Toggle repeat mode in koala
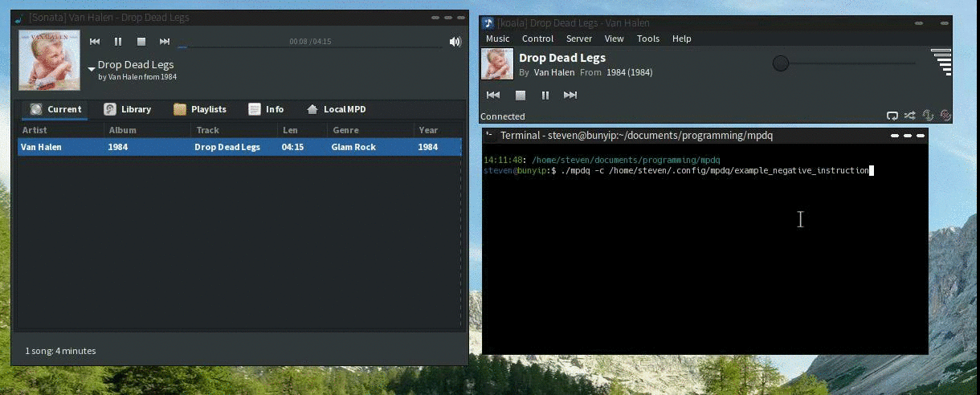This screenshot has width=980, height=395. pos(892,116)
